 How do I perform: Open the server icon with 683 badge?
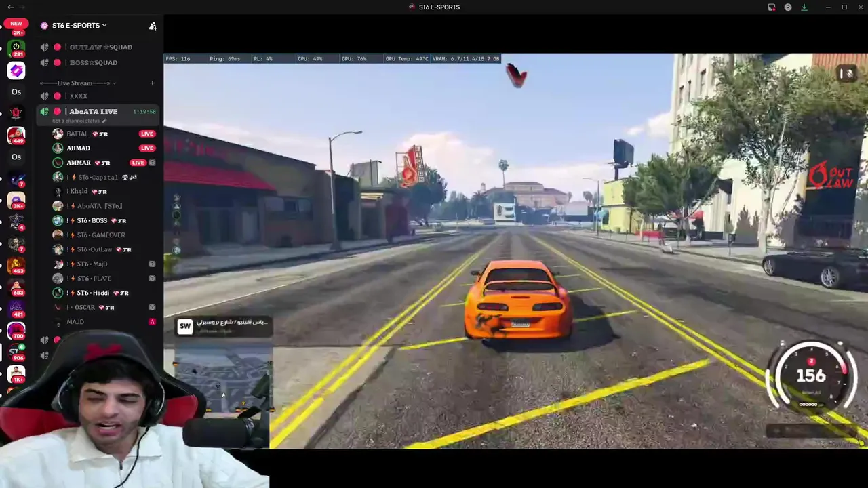[16, 287]
